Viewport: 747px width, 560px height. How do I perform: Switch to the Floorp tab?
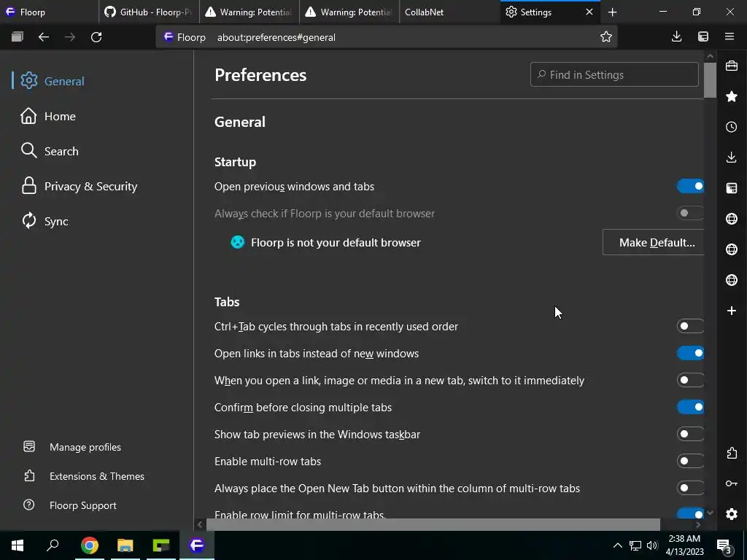pyautogui.click(x=50, y=12)
